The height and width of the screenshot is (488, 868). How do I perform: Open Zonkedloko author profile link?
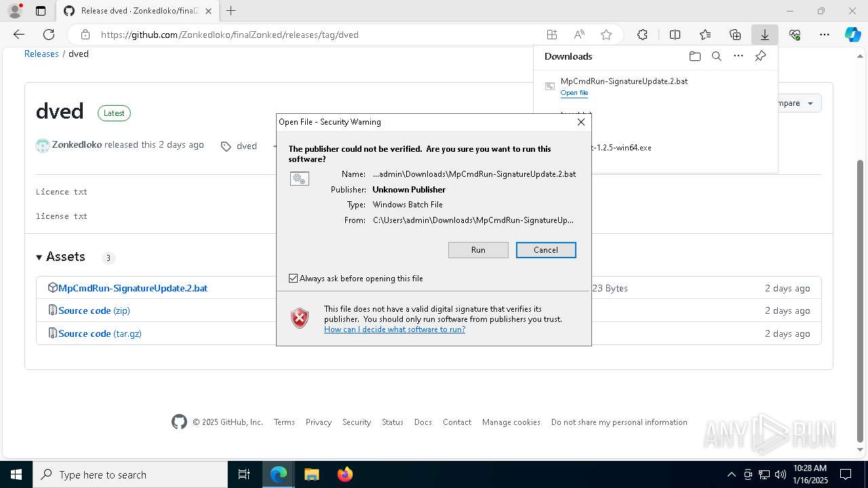(x=77, y=144)
